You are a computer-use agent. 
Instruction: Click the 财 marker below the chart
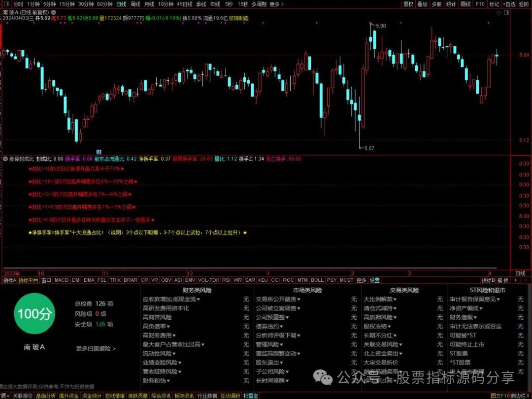coord(99,152)
